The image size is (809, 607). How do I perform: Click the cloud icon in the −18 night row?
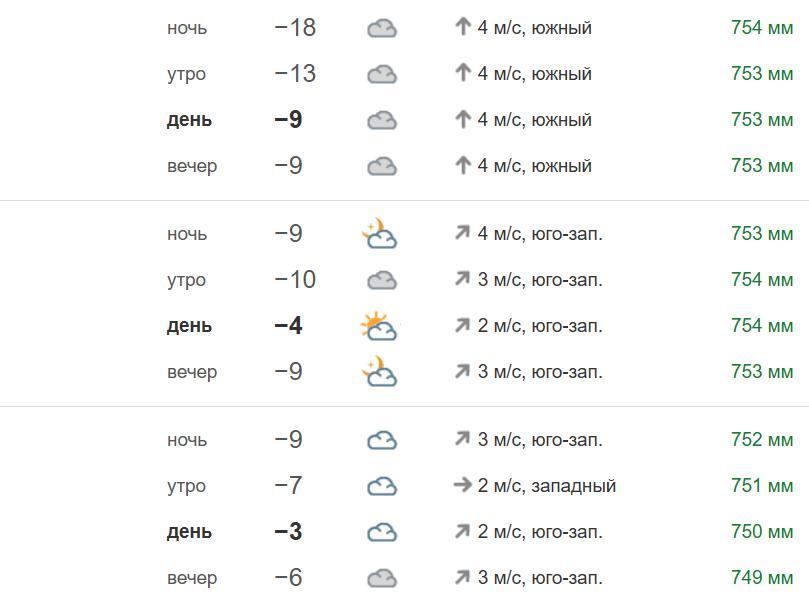click(382, 28)
